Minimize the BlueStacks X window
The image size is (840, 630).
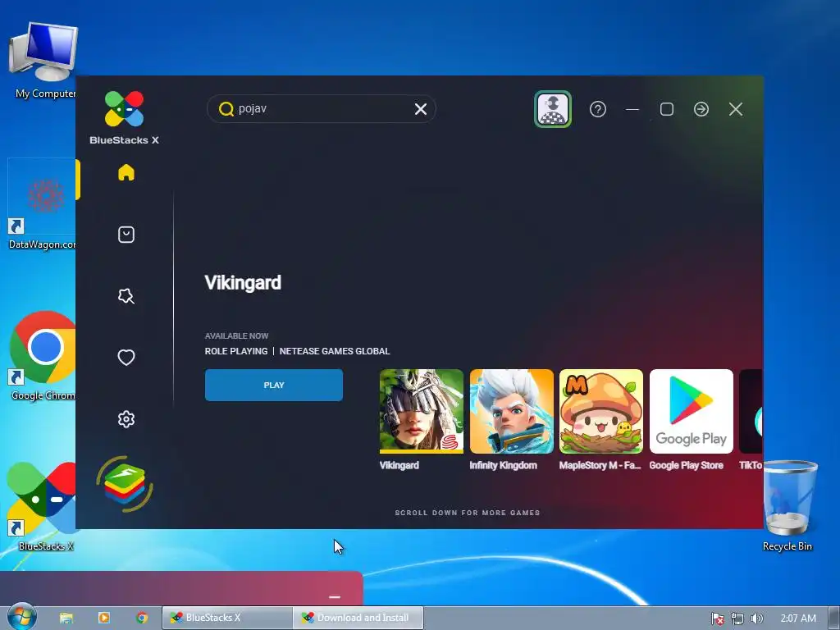632,109
